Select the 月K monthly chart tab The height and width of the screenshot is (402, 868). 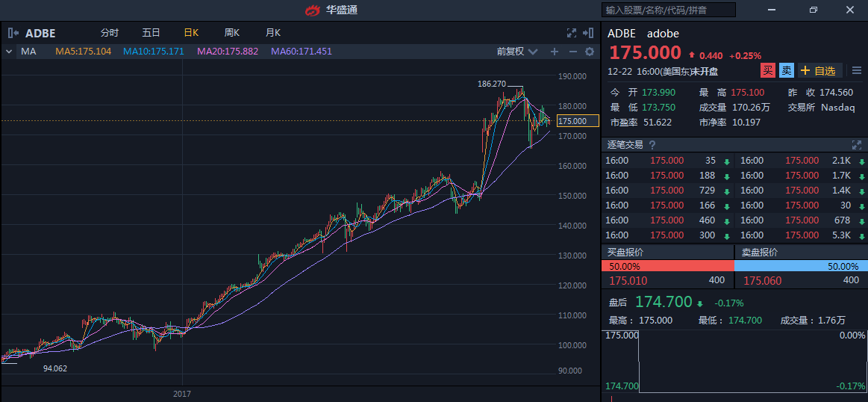tap(272, 33)
